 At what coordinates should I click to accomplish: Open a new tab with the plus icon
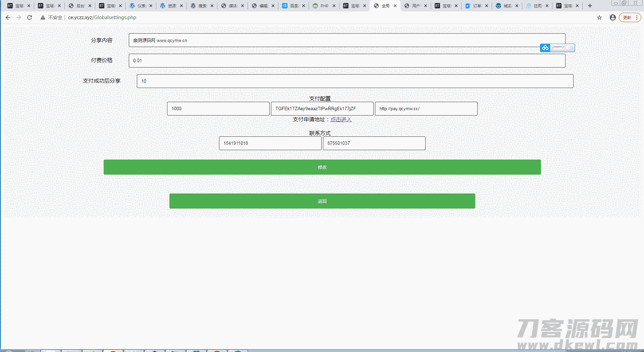(x=589, y=5)
